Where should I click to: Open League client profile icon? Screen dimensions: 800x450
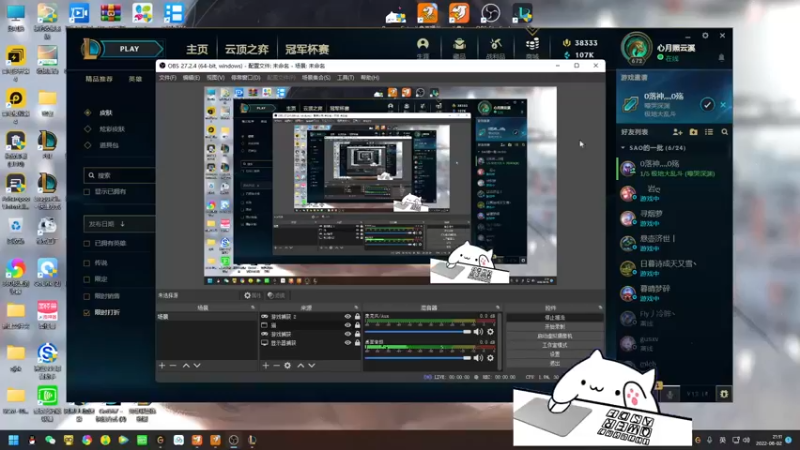pyautogui.click(x=423, y=46)
